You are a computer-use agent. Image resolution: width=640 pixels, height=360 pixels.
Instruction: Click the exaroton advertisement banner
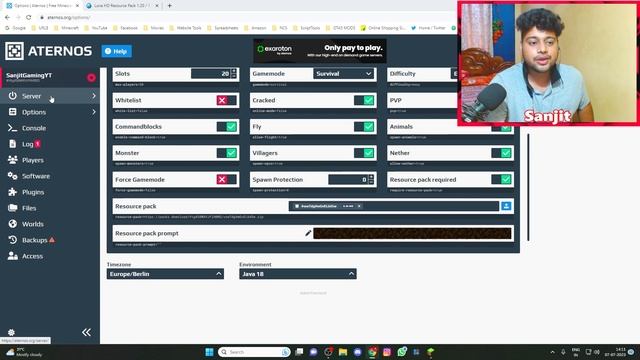[320, 51]
